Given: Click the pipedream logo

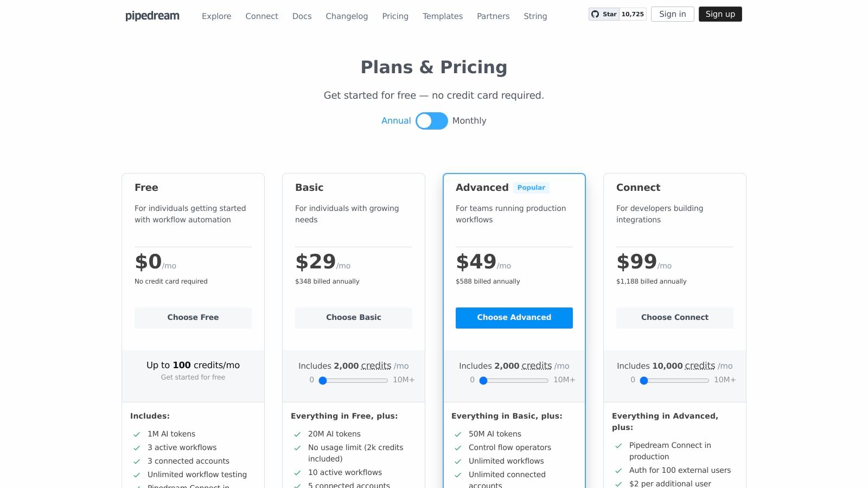Looking at the screenshot, I should (152, 16).
